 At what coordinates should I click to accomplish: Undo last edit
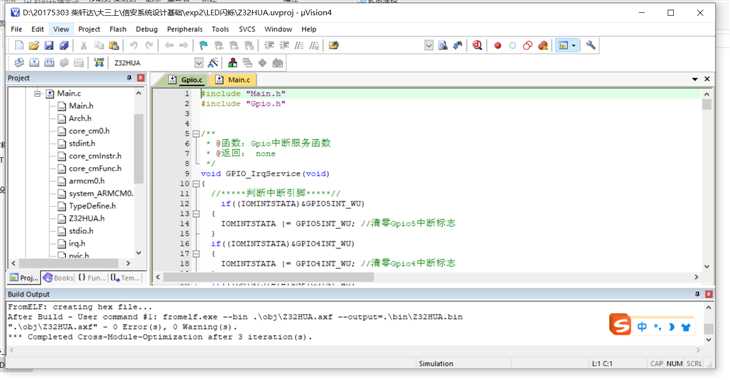[134, 46]
